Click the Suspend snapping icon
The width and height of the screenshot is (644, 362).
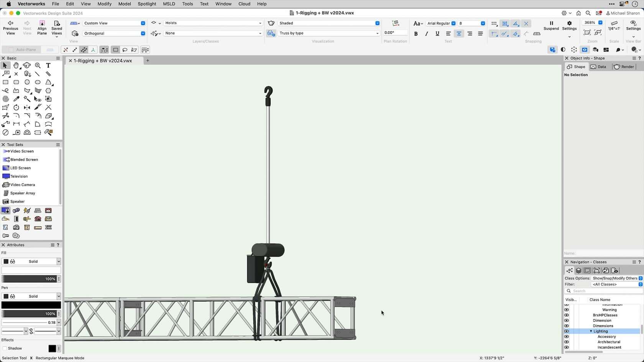coord(551,23)
